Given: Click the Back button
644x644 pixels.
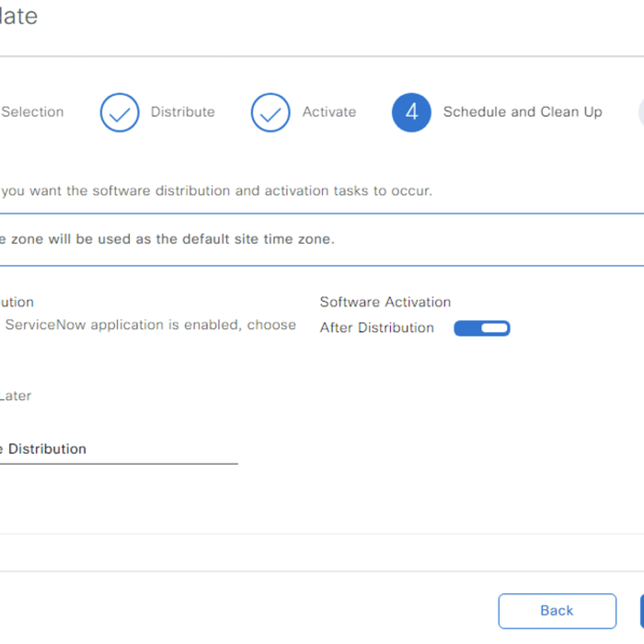Looking at the screenshot, I should point(558,611).
